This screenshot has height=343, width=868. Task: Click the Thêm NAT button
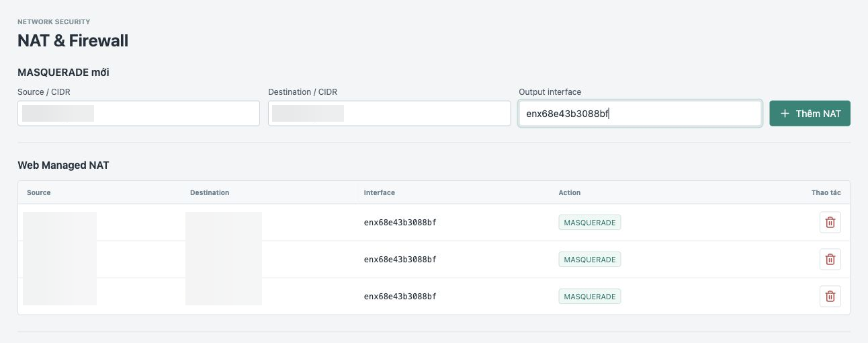810,114
